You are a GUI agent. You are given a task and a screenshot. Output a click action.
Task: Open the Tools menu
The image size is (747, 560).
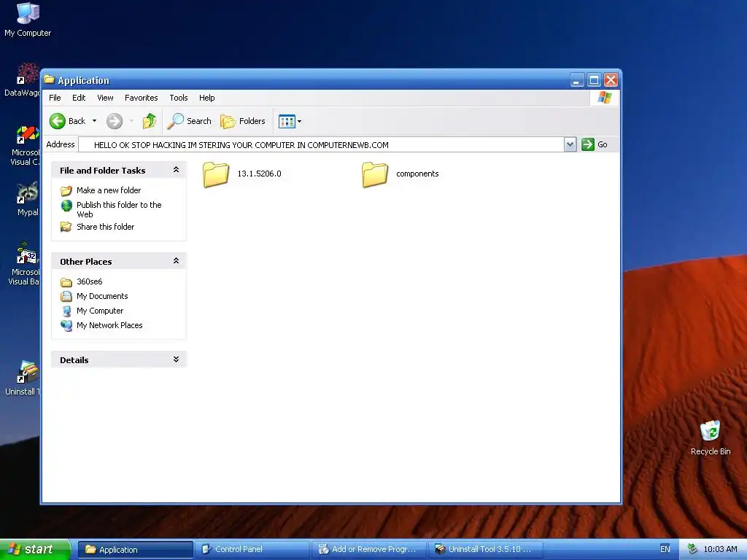point(179,98)
